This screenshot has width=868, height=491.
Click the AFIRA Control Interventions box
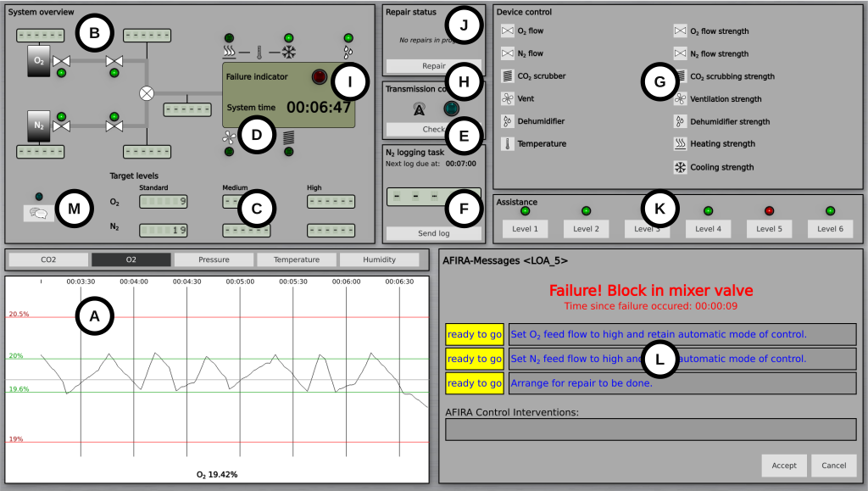point(651,430)
